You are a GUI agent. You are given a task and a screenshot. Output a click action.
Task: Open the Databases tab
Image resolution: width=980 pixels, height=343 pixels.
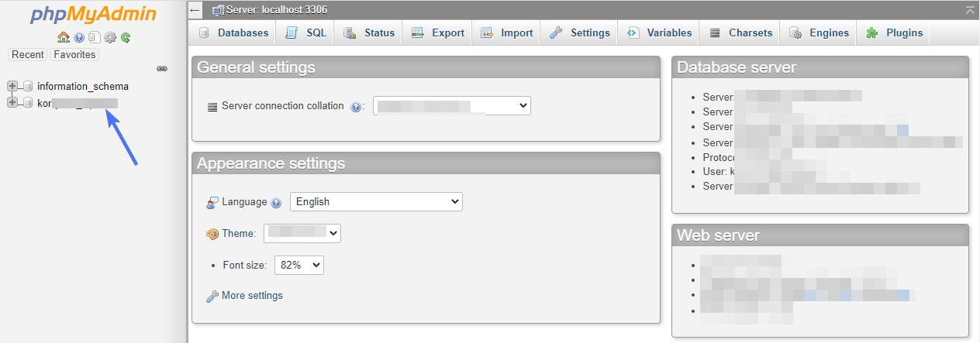[x=233, y=33]
